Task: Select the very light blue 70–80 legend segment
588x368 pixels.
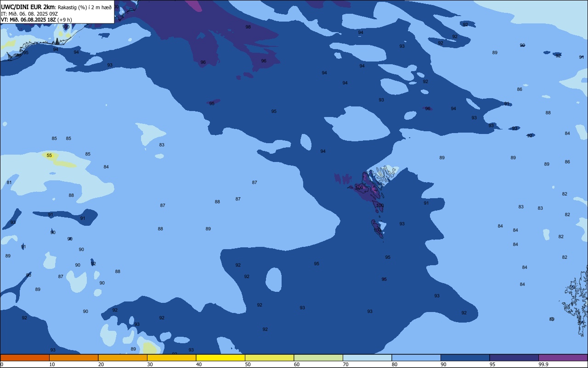Action: click(367, 357)
